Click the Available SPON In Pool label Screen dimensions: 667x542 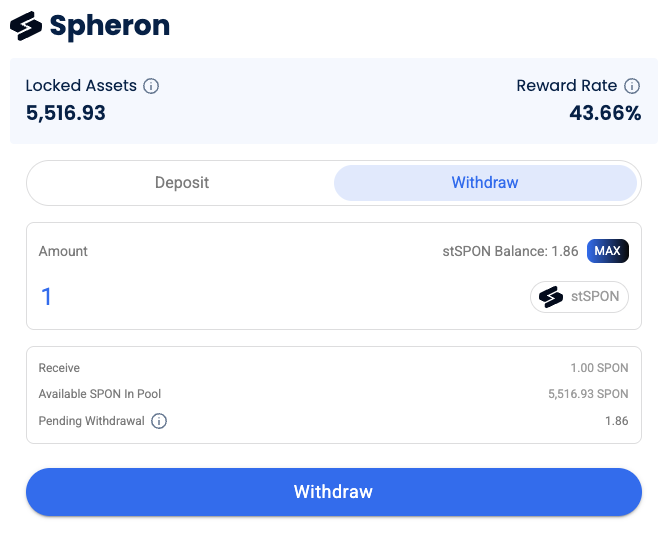pos(100,394)
